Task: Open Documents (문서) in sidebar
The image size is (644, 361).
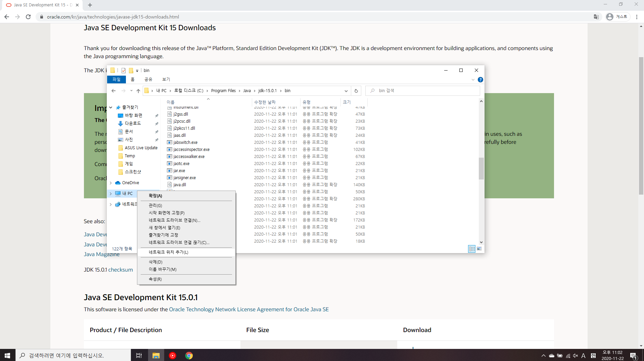Action: pyautogui.click(x=129, y=131)
